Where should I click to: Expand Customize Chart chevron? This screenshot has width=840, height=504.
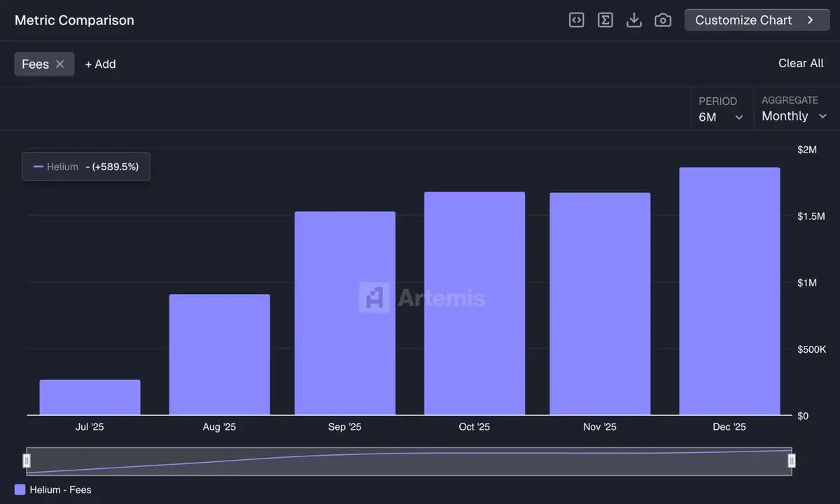(811, 20)
